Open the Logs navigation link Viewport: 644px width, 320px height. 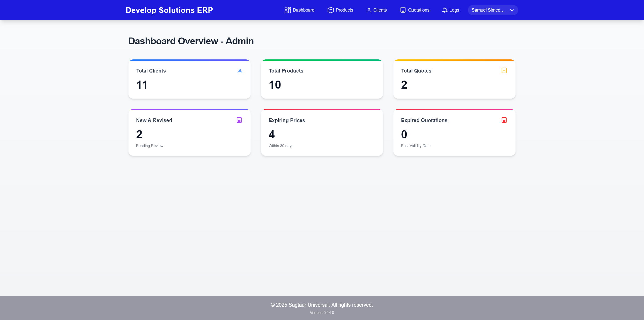click(454, 10)
